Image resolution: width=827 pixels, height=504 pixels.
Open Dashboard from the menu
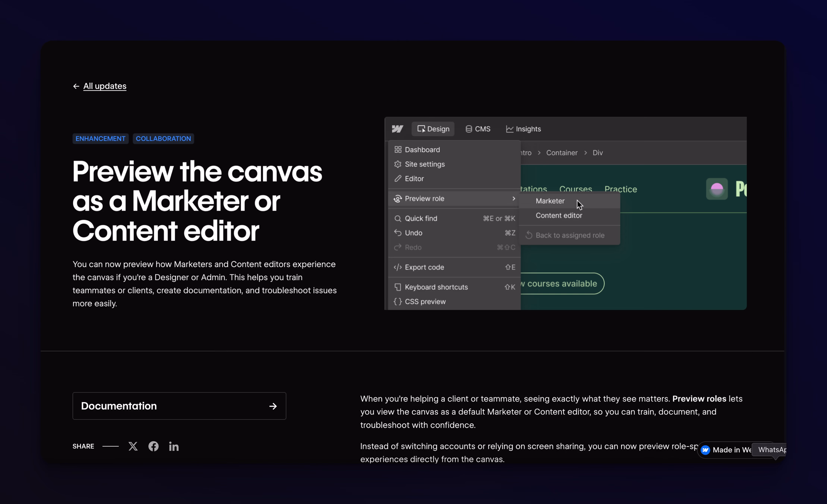click(454, 150)
